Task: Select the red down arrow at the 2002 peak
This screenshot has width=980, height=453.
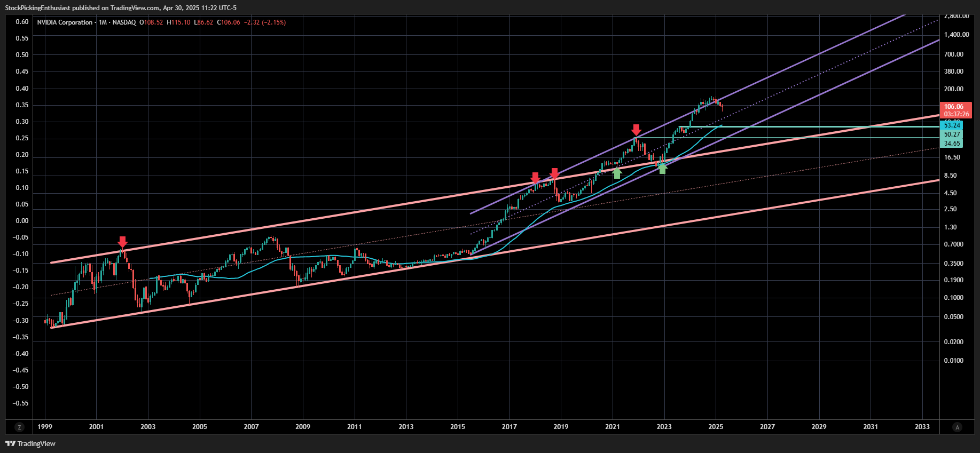Action: click(x=122, y=242)
